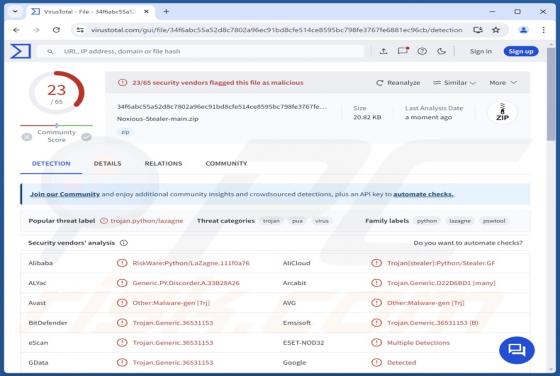560x376 pixels.
Task: Click the trojan.python/lazagne threat label
Action: click(x=147, y=221)
